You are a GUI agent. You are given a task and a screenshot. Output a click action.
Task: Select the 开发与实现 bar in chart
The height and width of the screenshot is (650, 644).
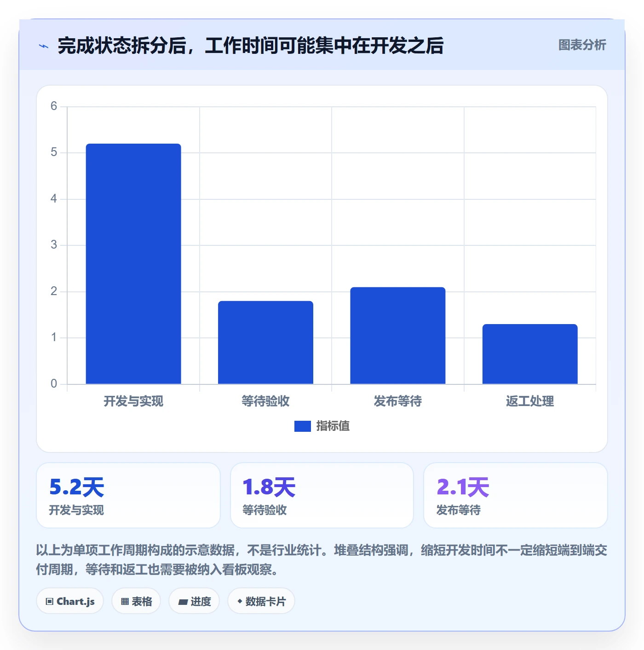[x=133, y=264]
